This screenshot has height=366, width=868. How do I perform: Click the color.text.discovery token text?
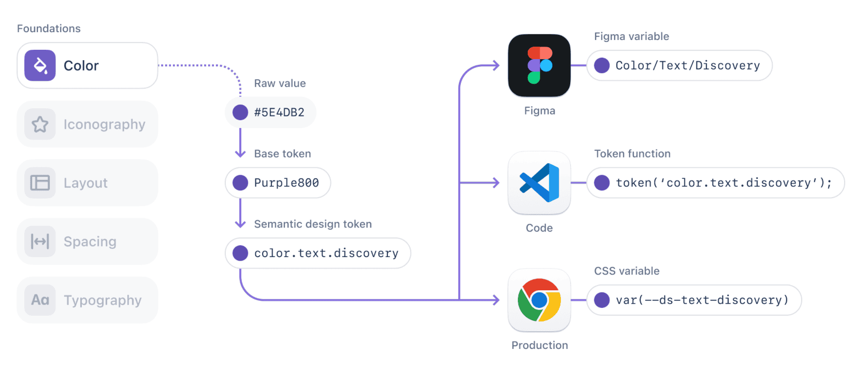tap(326, 254)
